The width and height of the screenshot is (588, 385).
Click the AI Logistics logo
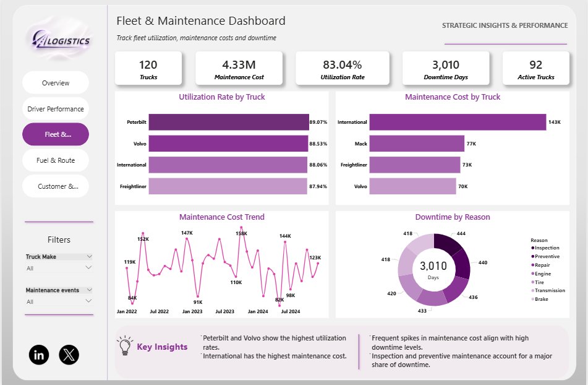61,40
